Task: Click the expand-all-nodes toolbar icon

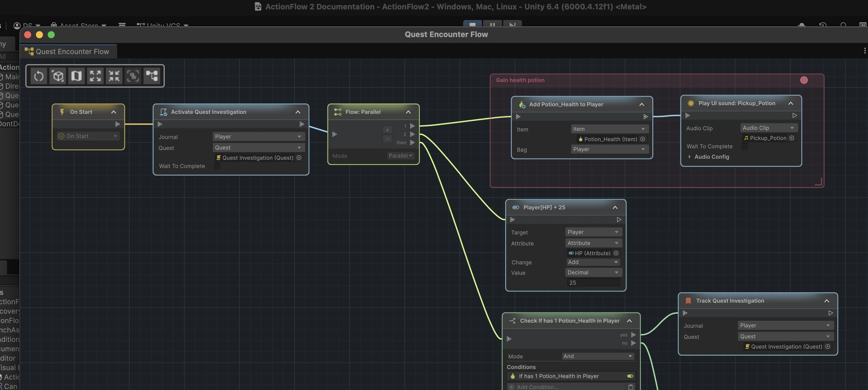Action: [95, 76]
